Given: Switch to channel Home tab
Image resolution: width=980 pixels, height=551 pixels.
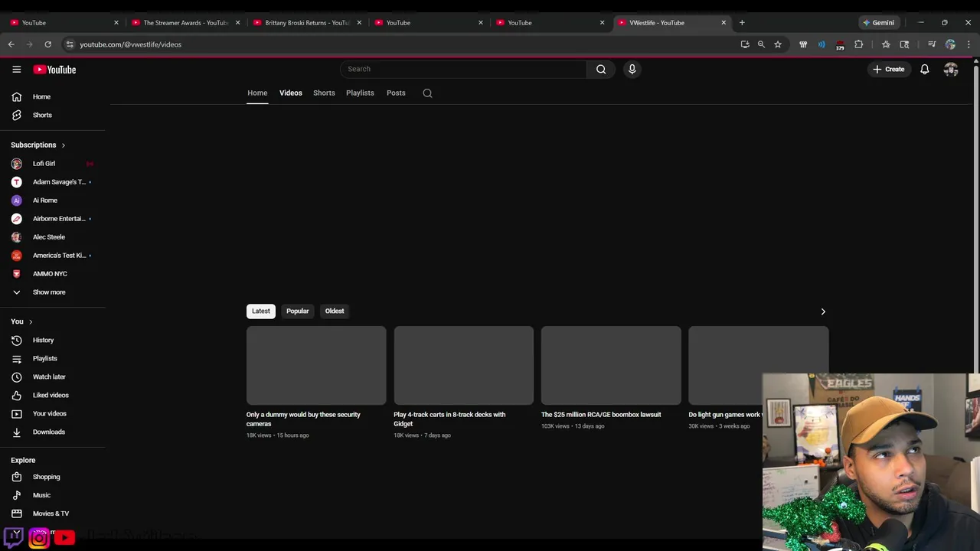Looking at the screenshot, I should click(x=257, y=93).
